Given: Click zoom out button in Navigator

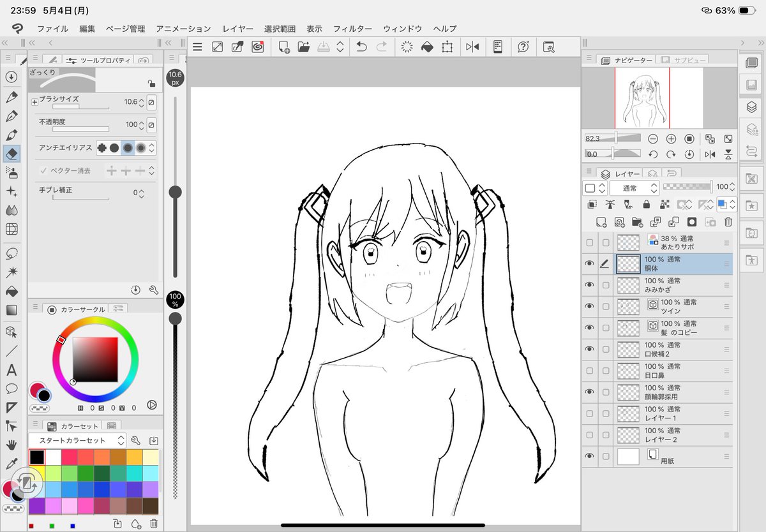Looking at the screenshot, I should tap(652, 138).
